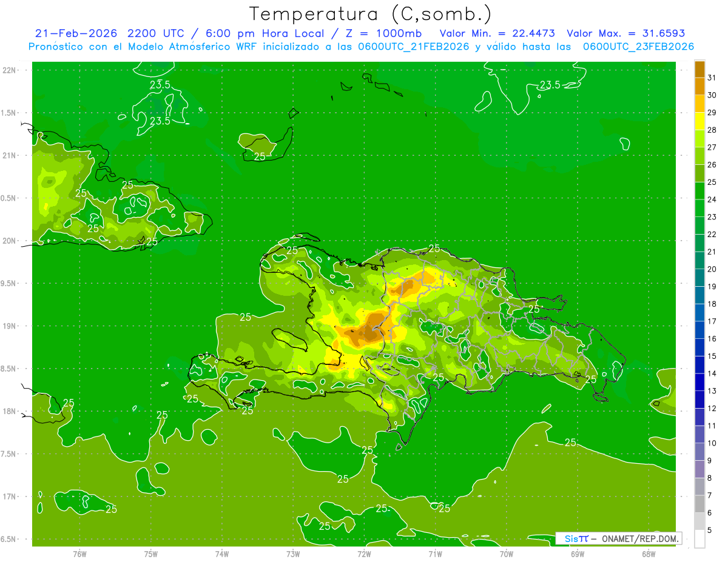
Task: Click legend scale value "10"
Action: point(712,443)
